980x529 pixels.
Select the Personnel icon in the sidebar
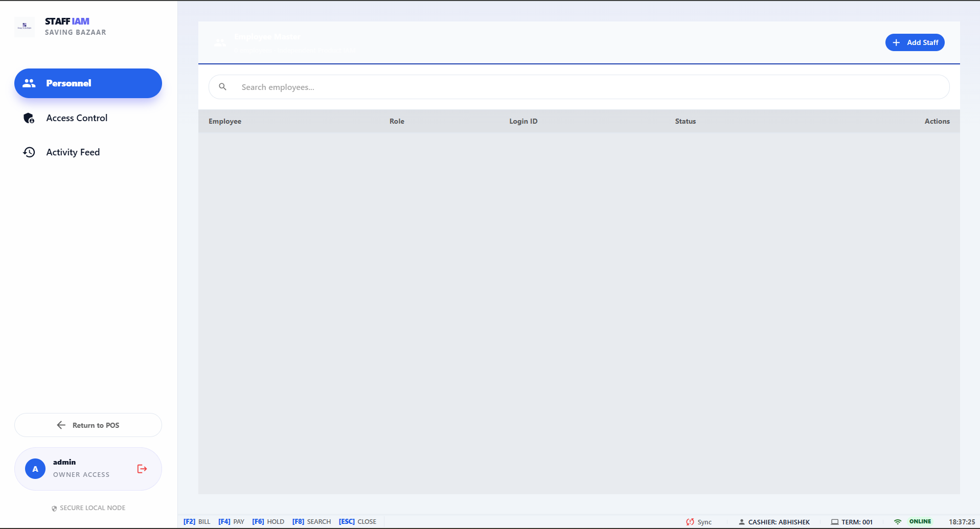tap(29, 83)
